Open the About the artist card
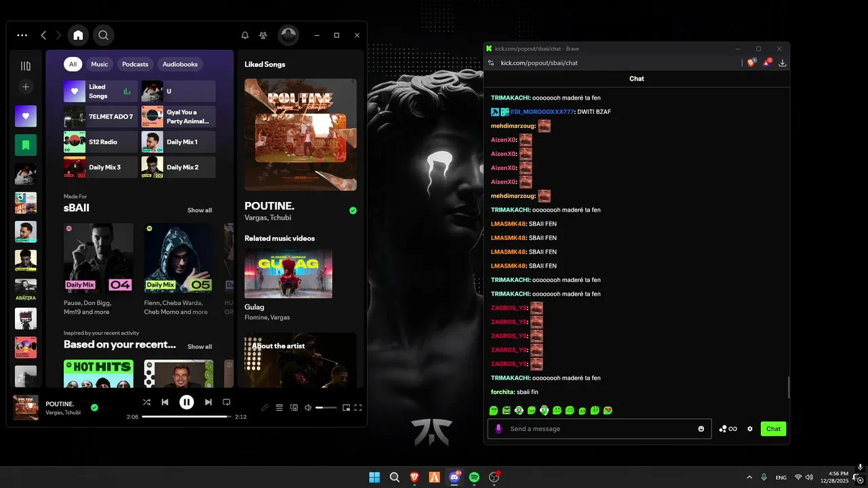 point(300,359)
